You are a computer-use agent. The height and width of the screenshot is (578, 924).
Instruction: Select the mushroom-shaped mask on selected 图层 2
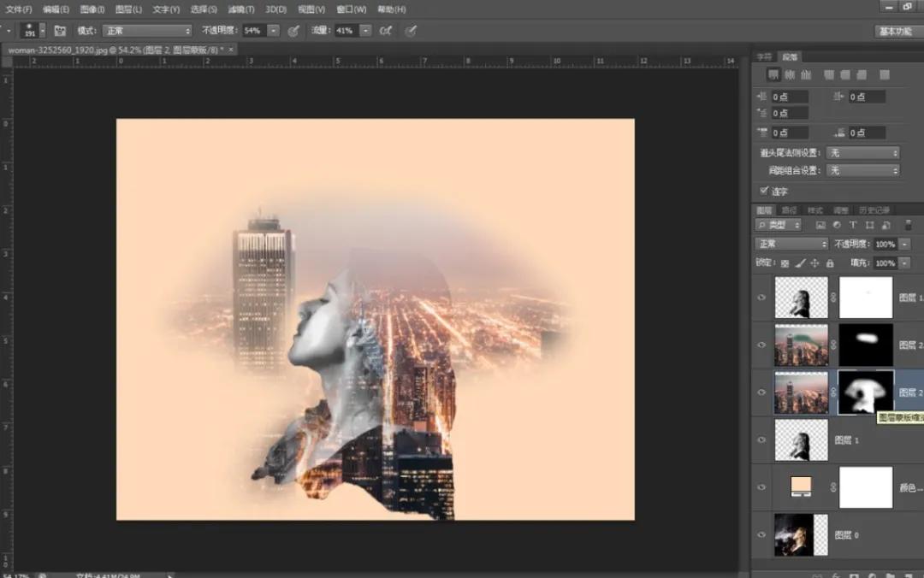pyautogui.click(x=866, y=392)
